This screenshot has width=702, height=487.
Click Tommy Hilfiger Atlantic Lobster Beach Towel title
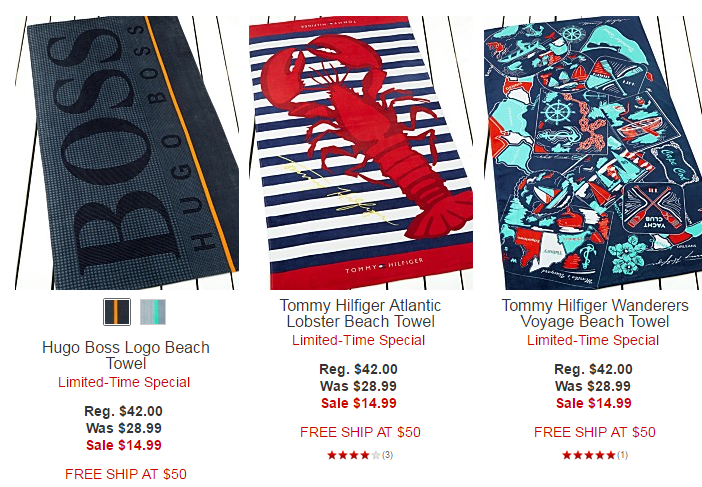click(x=360, y=313)
